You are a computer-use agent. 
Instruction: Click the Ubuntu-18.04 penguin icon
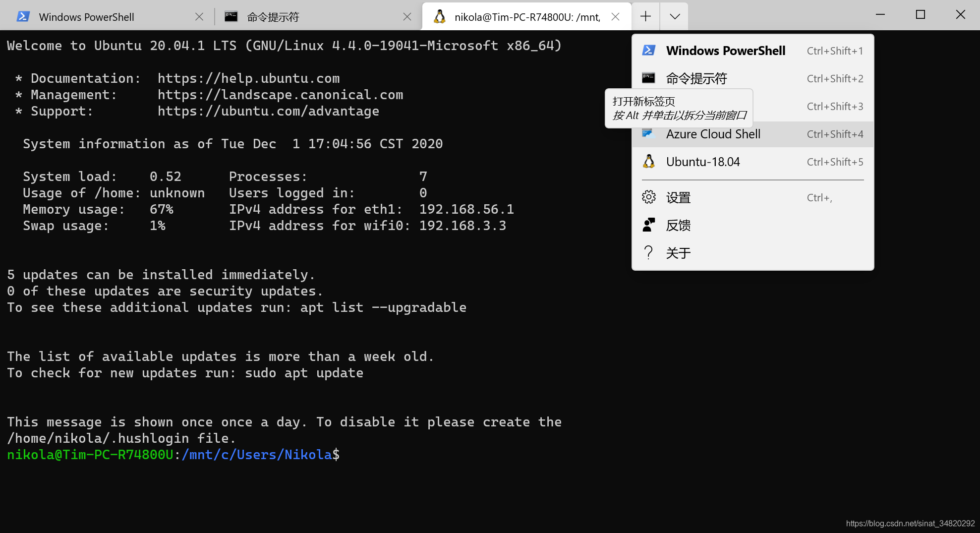648,162
